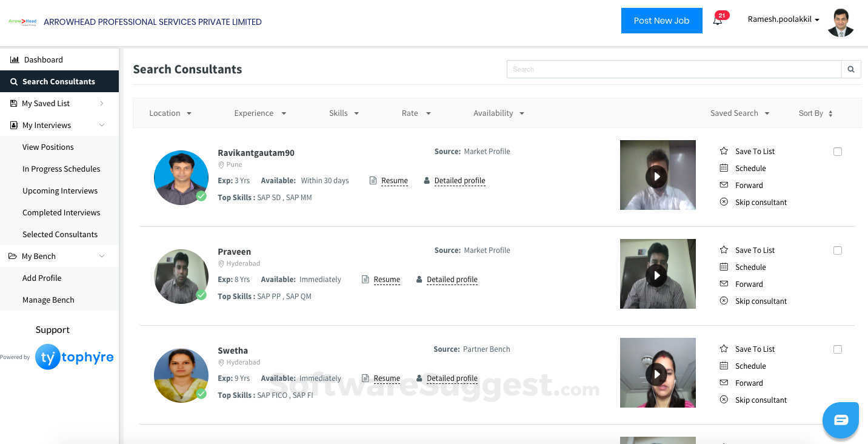Click Praveen's detailed profile person icon
The image size is (868, 444).
(419, 280)
